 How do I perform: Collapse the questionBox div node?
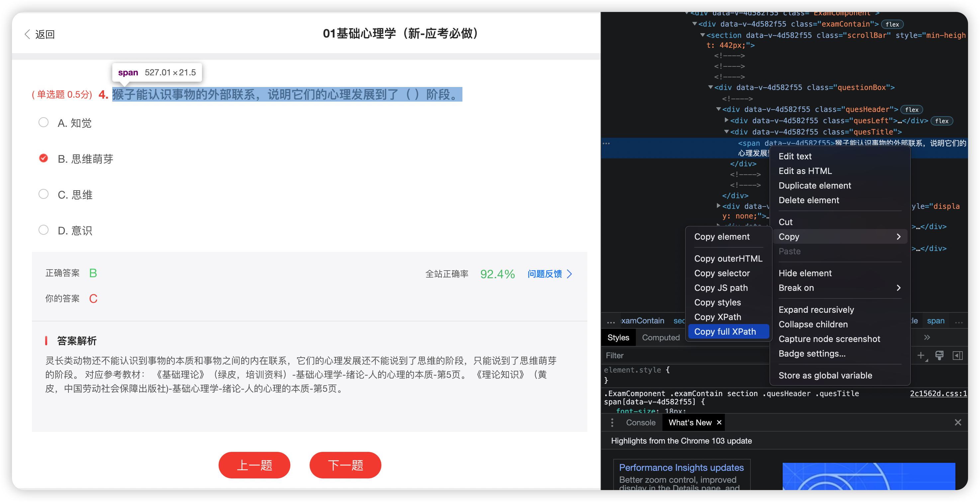pyautogui.click(x=710, y=87)
